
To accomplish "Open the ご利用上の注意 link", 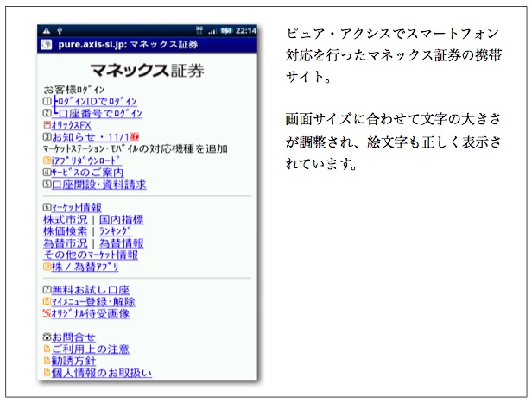I will pos(91,349).
